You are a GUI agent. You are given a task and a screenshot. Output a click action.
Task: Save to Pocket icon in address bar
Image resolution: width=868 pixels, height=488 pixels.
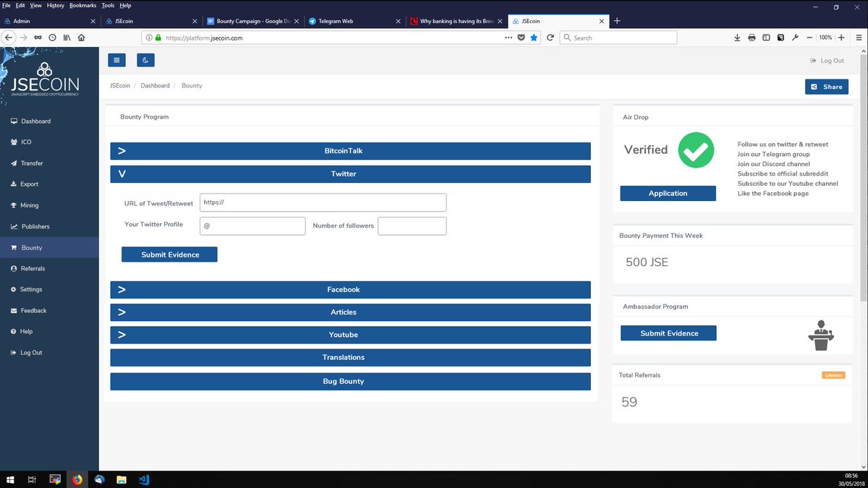(521, 38)
